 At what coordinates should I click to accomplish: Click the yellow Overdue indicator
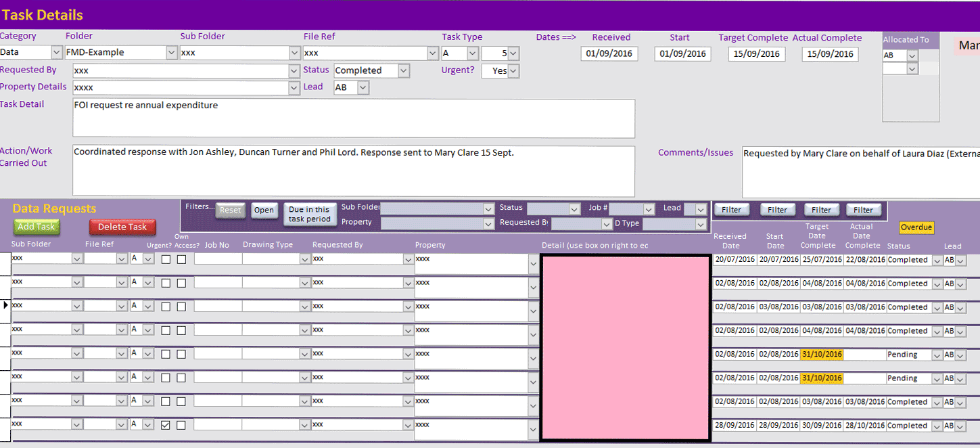[x=917, y=227]
